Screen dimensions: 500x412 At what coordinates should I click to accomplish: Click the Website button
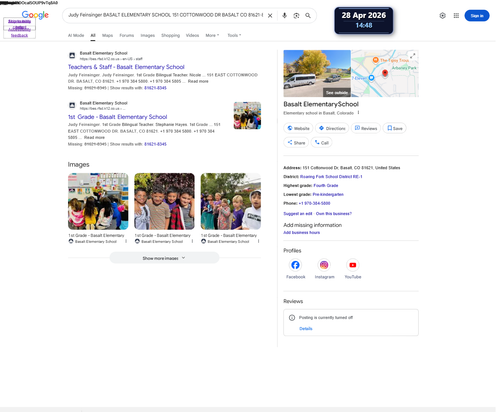(298, 128)
